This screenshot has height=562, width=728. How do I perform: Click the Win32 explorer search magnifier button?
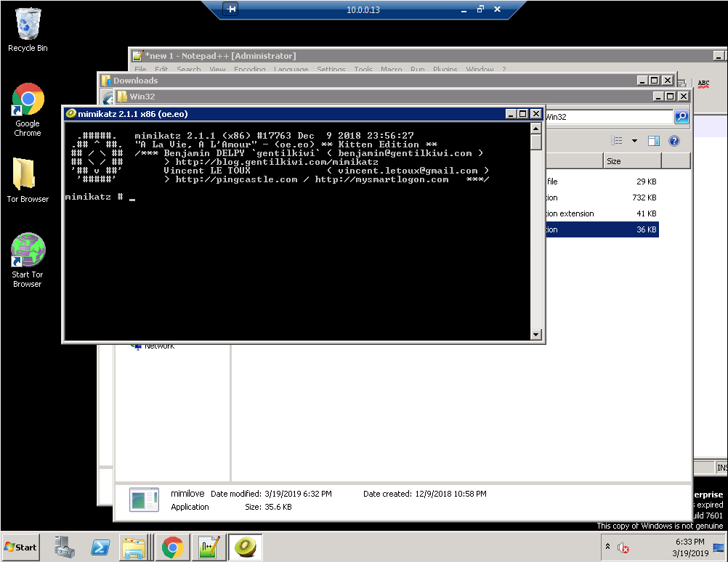click(x=681, y=116)
